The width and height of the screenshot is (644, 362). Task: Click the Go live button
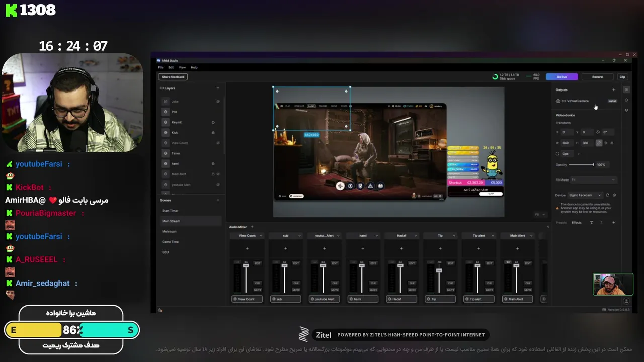[562, 77]
